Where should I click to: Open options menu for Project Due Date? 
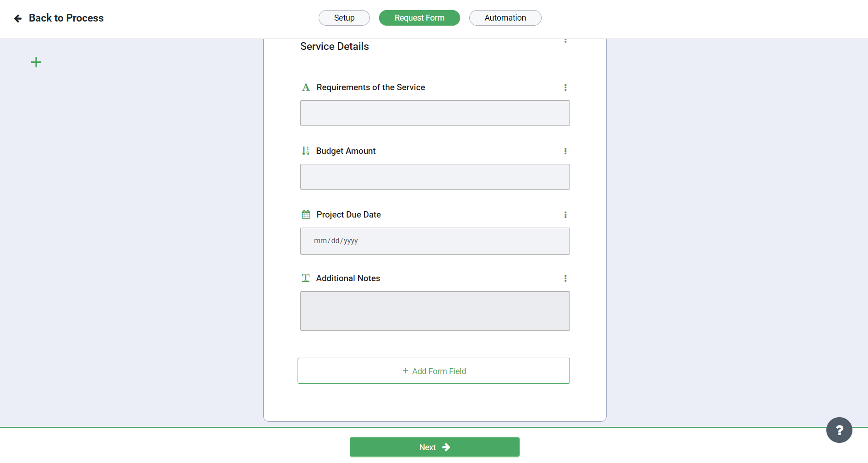click(565, 215)
